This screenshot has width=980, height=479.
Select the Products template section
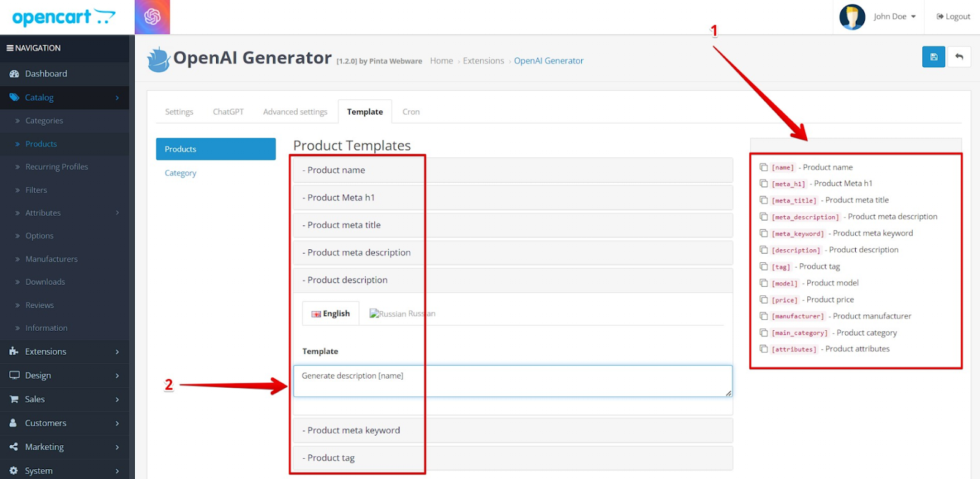(216, 149)
